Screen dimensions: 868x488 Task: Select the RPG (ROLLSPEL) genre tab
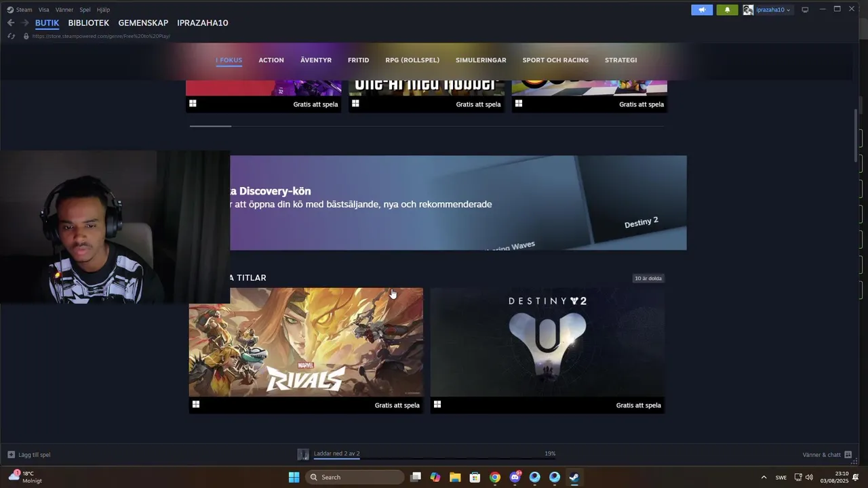(x=412, y=60)
